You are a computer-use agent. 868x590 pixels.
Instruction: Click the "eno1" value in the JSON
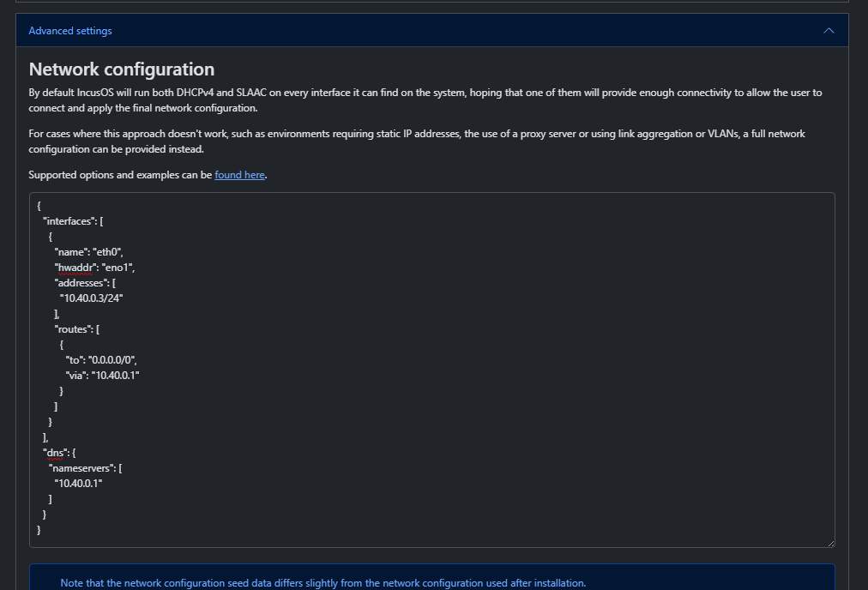118,268
